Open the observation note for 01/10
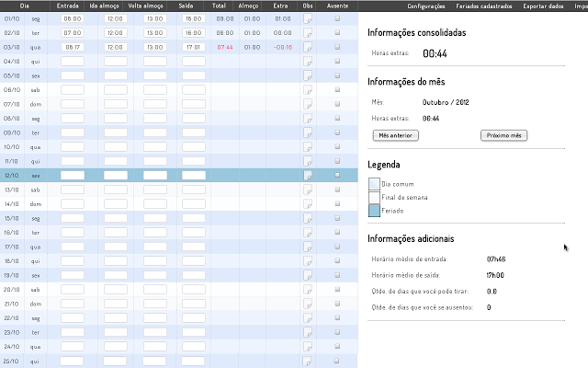The width and height of the screenshot is (588, 368). point(309,17)
